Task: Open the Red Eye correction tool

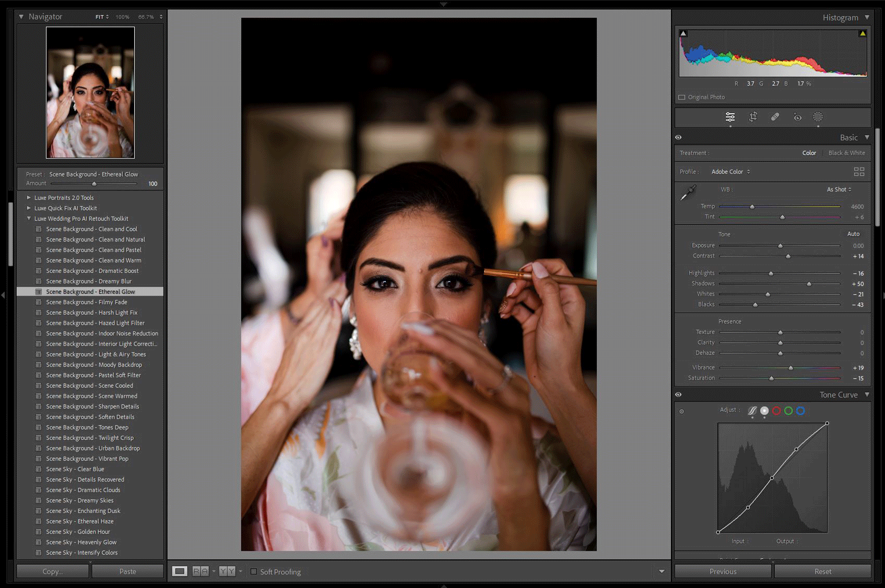Action: click(797, 117)
